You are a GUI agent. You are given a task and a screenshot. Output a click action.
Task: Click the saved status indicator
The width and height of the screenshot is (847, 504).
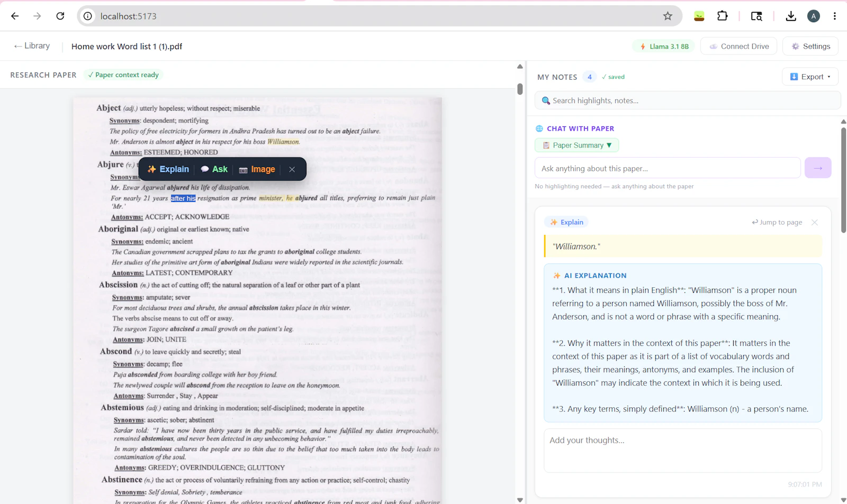click(613, 77)
